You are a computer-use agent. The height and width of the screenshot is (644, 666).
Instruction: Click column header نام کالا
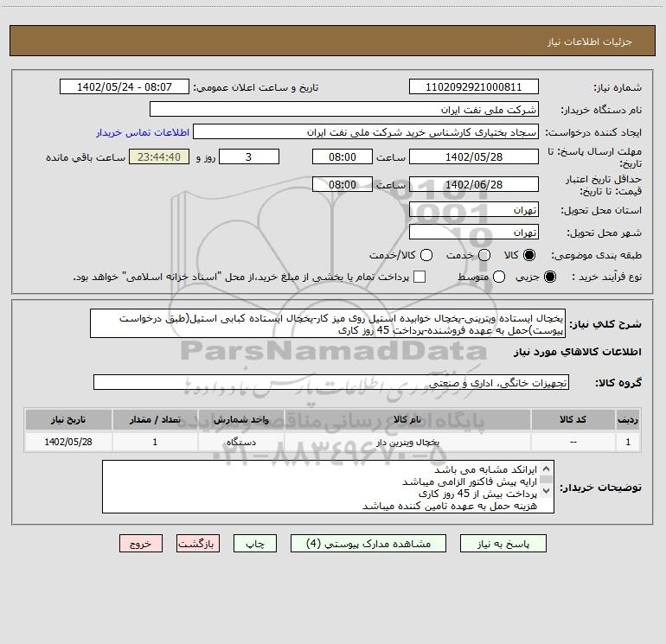point(407,420)
